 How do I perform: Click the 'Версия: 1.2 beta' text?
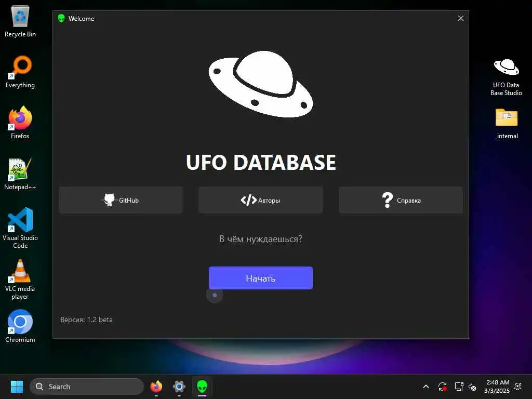point(86,320)
